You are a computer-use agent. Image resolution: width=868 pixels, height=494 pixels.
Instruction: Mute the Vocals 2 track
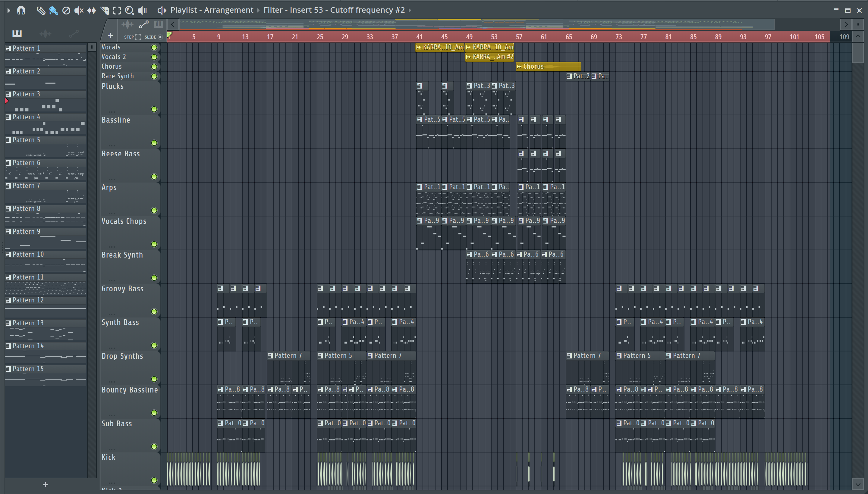[x=154, y=57]
